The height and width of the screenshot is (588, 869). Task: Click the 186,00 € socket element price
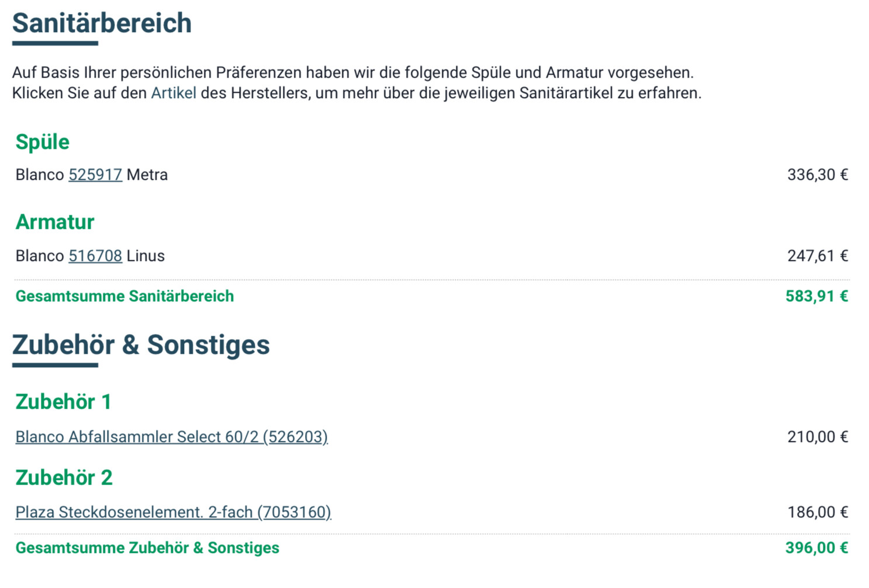click(817, 512)
